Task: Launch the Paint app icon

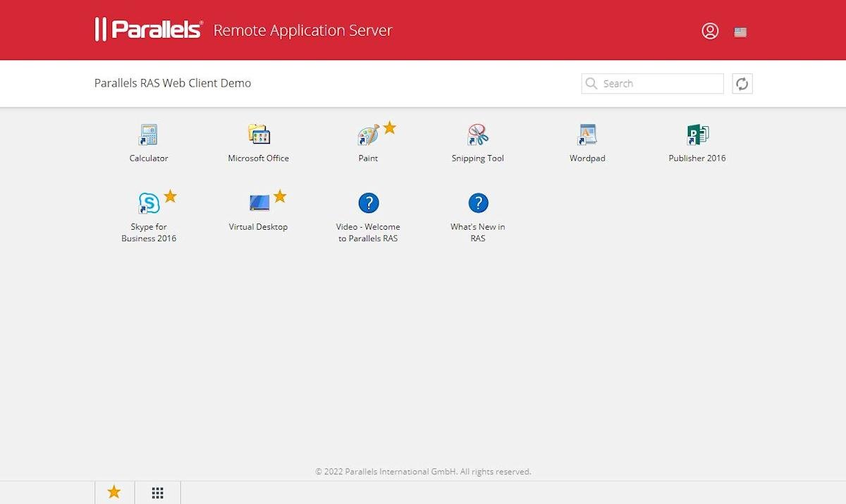Action: 368,135
